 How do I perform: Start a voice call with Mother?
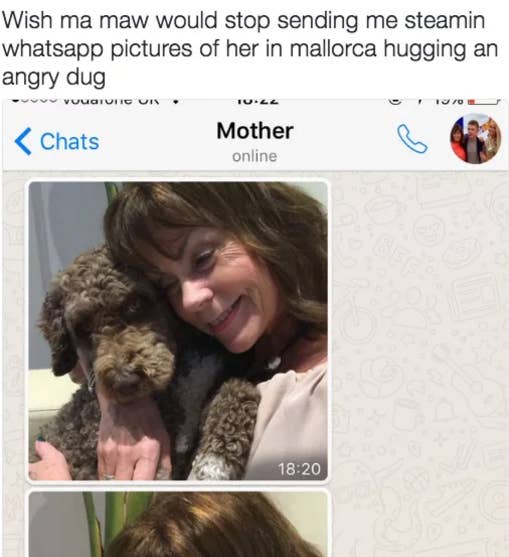click(412, 139)
